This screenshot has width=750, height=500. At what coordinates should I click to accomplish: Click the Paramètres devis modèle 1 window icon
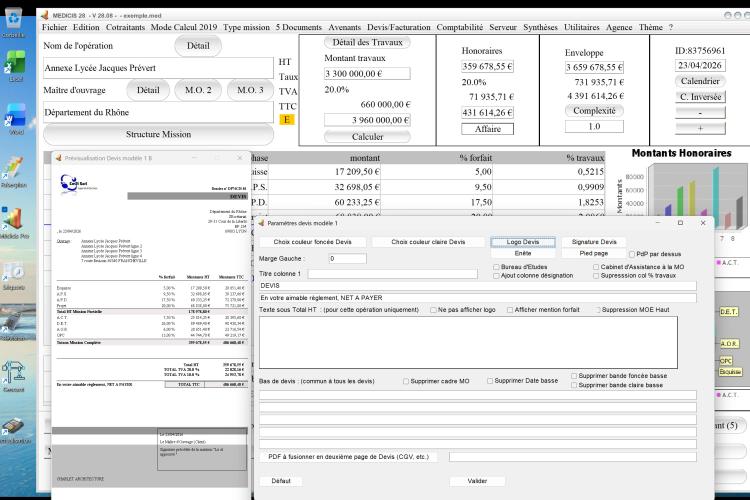261,223
